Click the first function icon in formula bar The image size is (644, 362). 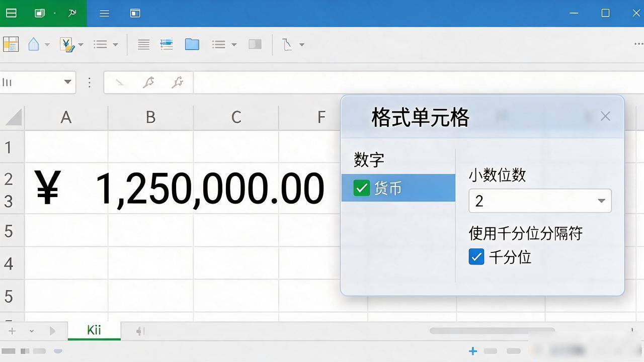(148, 82)
